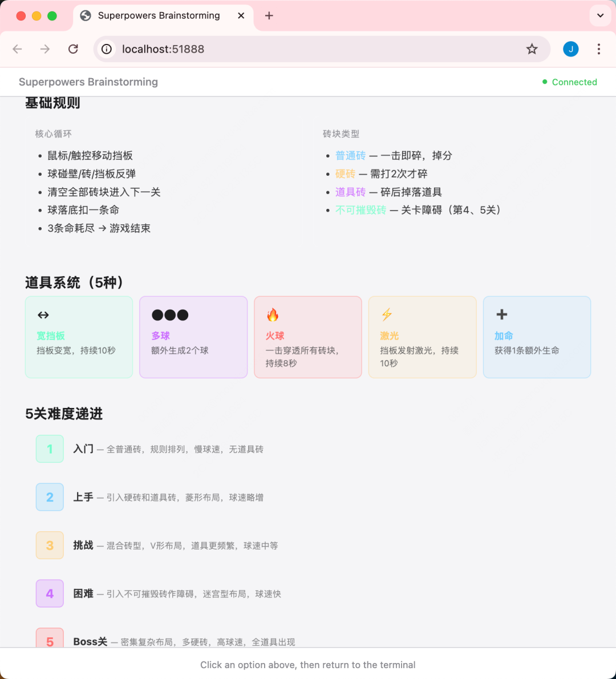
Task: Click the green Connected status indicator
Action: pyautogui.click(x=569, y=82)
